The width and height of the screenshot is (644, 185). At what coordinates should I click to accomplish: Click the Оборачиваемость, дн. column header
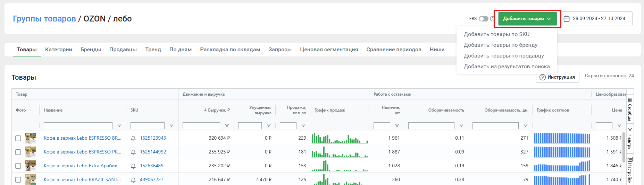tap(506, 110)
